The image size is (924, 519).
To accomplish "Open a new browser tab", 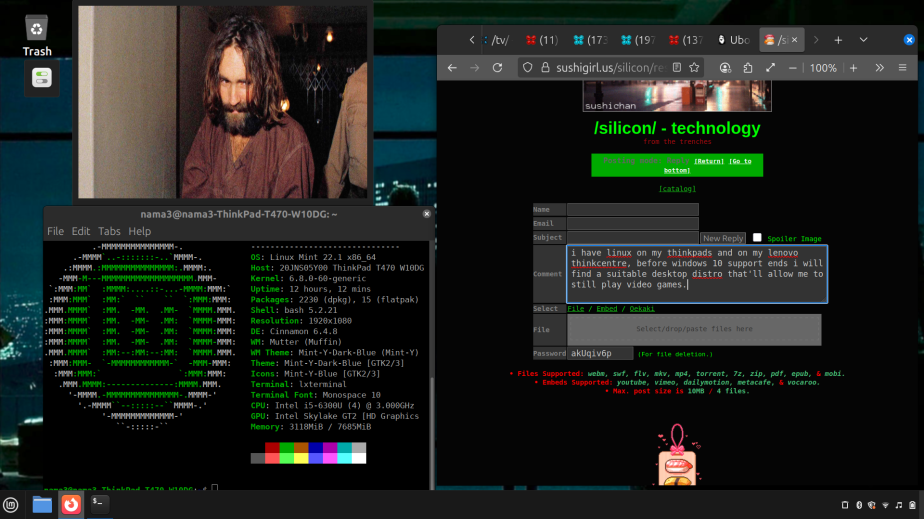I will [838, 40].
